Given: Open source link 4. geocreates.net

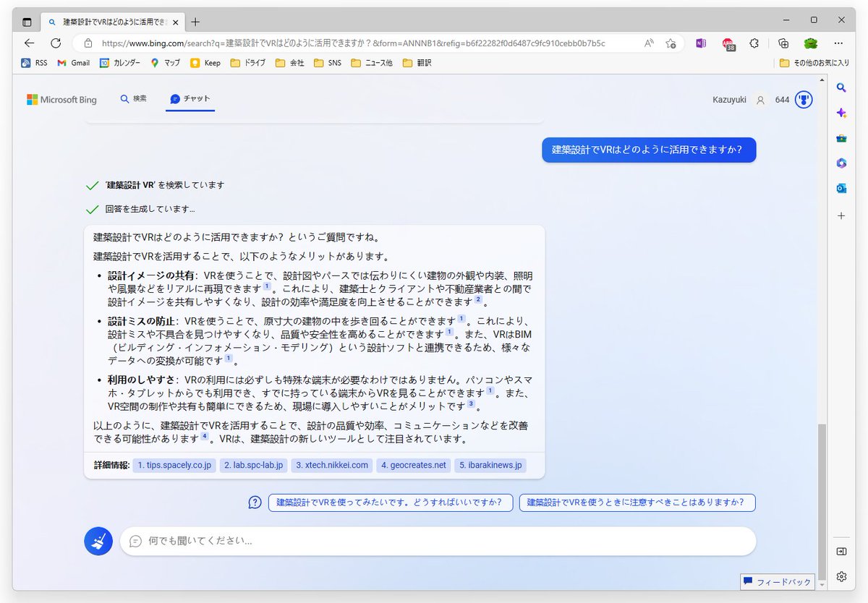Looking at the screenshot, I should 414,465.
